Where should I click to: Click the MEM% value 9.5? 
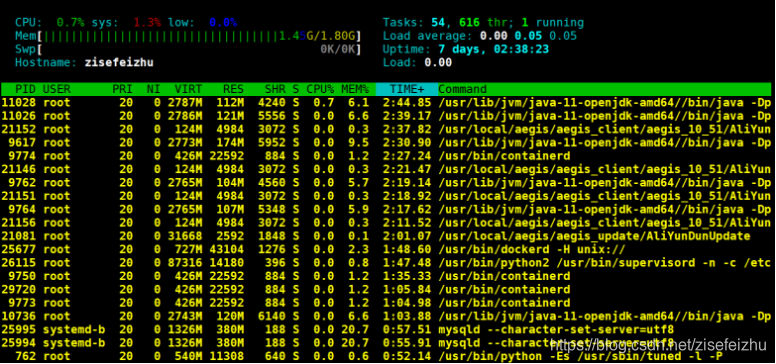(x=358, y=143)
